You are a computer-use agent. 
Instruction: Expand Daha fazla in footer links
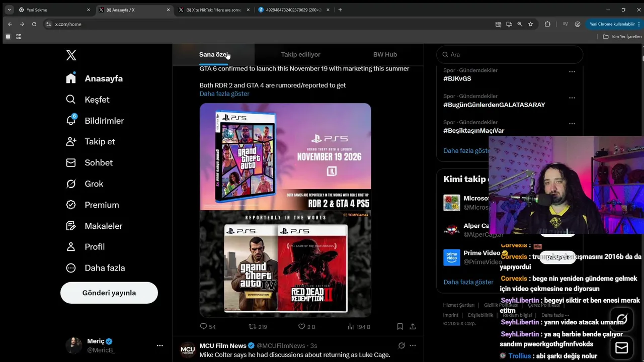[554, 315]
